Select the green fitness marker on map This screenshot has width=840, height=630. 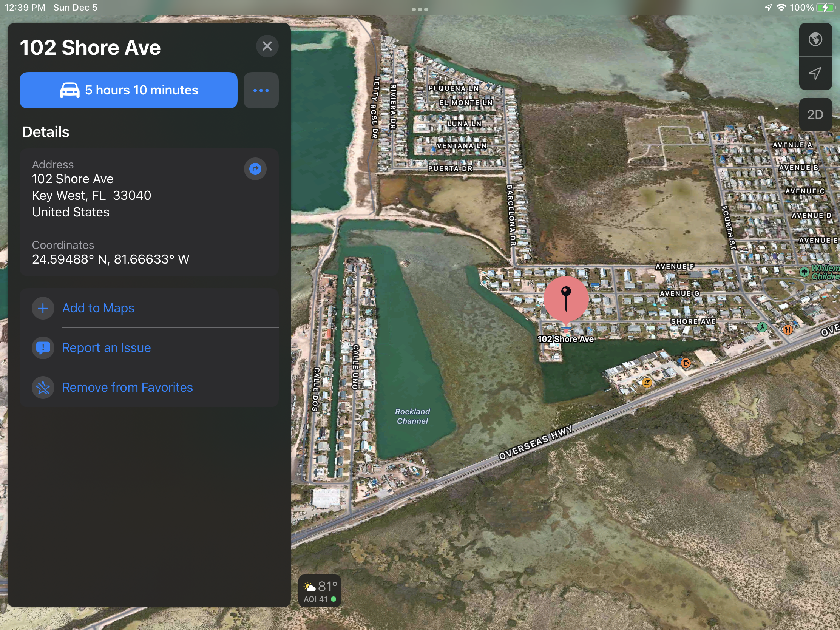762,327
